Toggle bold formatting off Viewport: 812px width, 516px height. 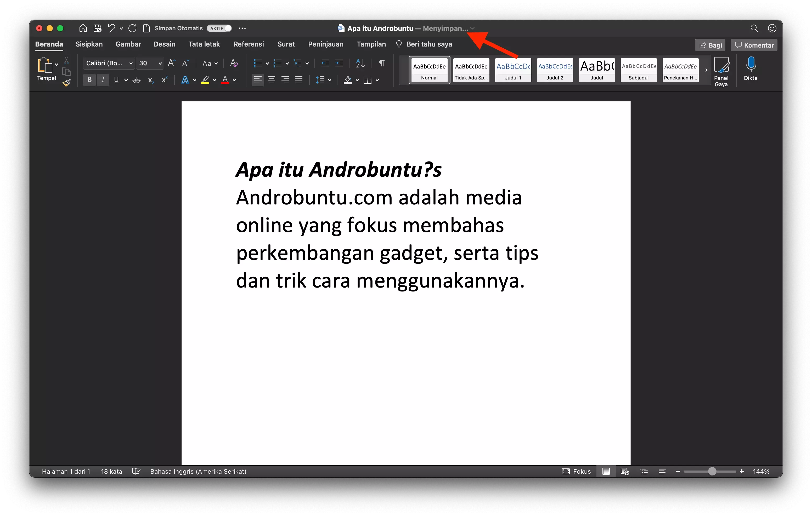(x=89, y=80)
